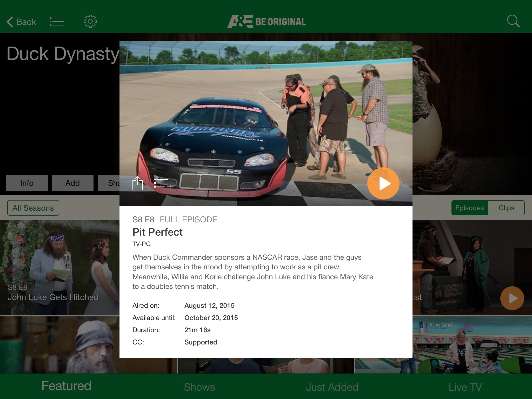Switch to Clips view

click(x=506, y=208)
